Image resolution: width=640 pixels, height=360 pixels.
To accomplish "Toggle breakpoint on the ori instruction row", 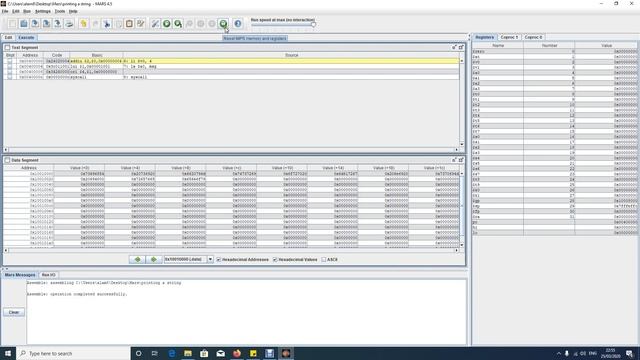I will coord(10,71).
